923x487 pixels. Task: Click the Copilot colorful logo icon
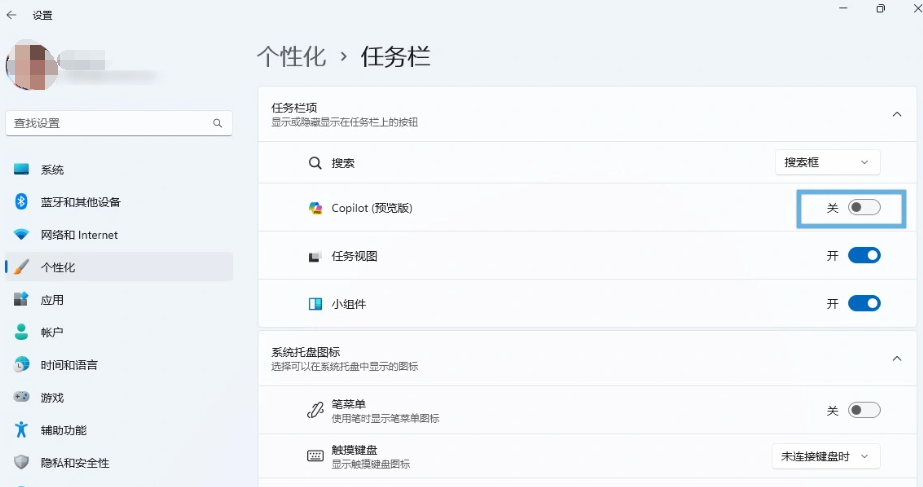point(315,208)
